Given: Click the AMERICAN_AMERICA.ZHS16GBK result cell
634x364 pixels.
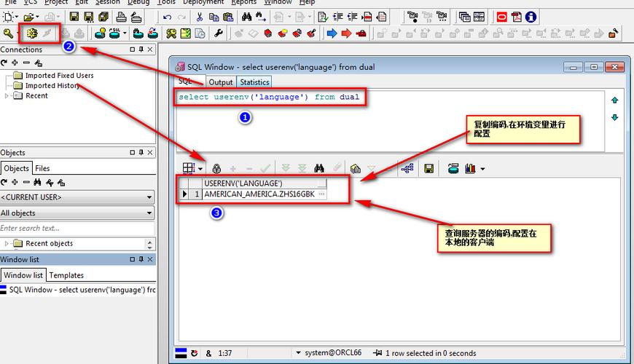Looking at the screenshot, I should tap(259, 194).
